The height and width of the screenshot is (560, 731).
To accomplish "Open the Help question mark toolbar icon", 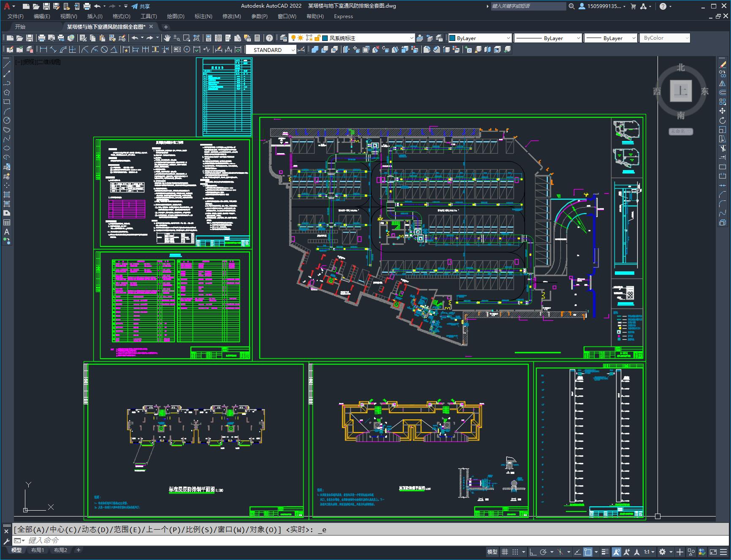I will [269, 38].
